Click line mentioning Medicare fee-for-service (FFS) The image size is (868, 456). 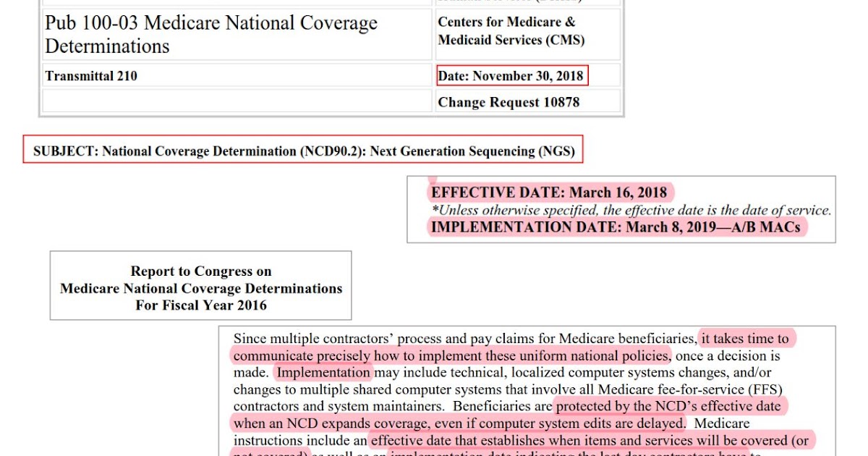coord(509,389)
